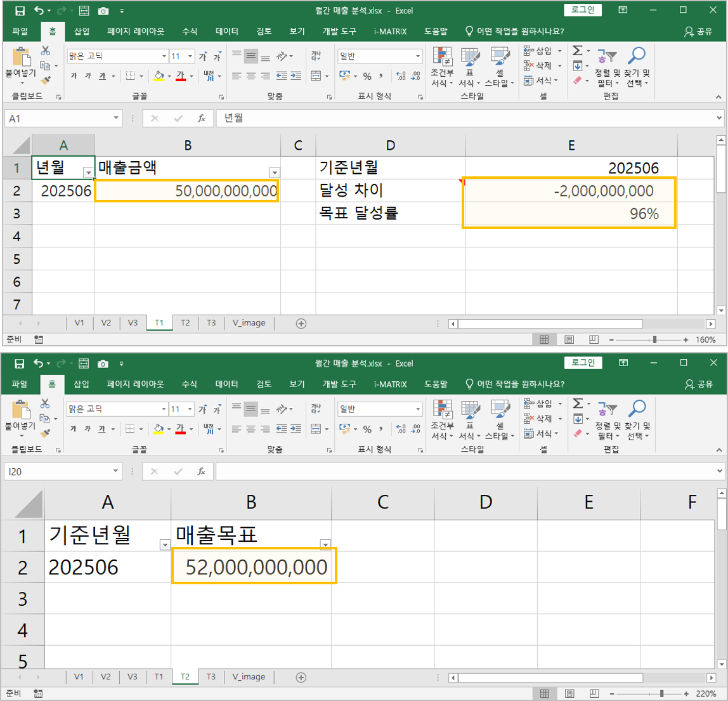Image resolution: width=728 pixels, height=701 pixels.
Task: Click the 로그인 button in the upper window
Action: pyautogui.click(x=583, y=10)
